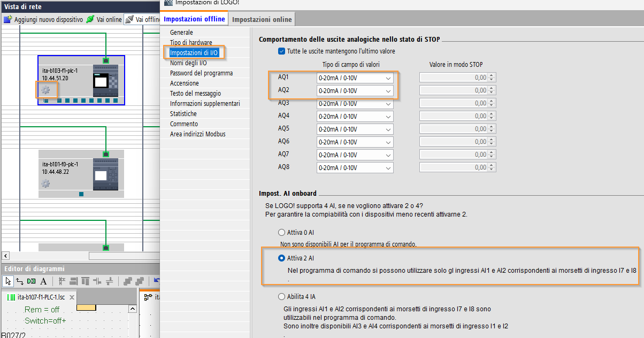Select the arrow selection tool in diagram editor

tap(8, 281)
